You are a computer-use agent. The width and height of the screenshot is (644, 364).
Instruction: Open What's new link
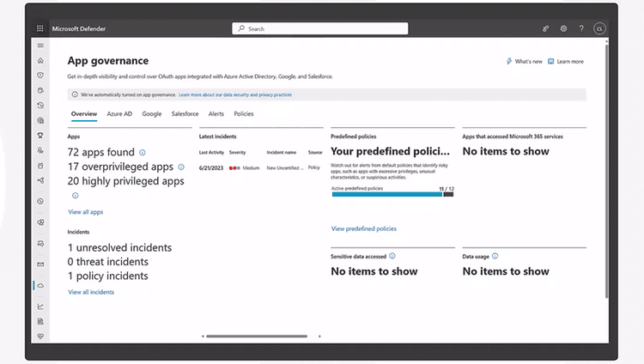(x=525, y=61)
